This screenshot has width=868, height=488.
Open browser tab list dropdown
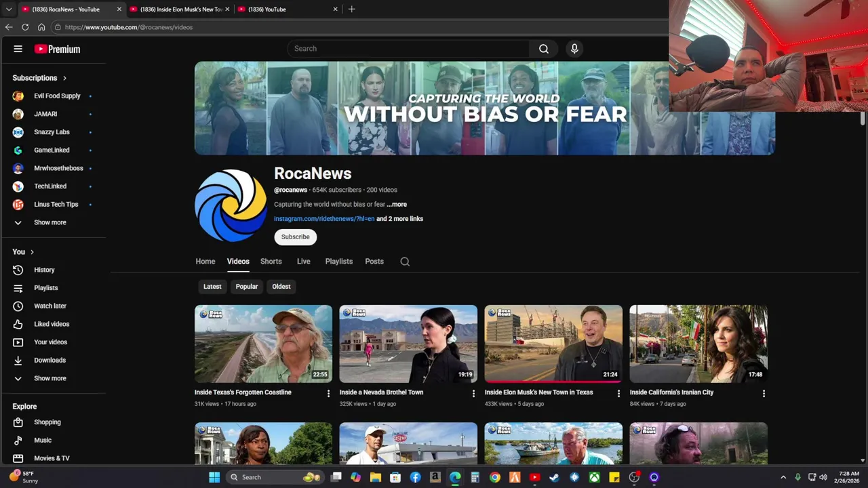click(8, 9)
